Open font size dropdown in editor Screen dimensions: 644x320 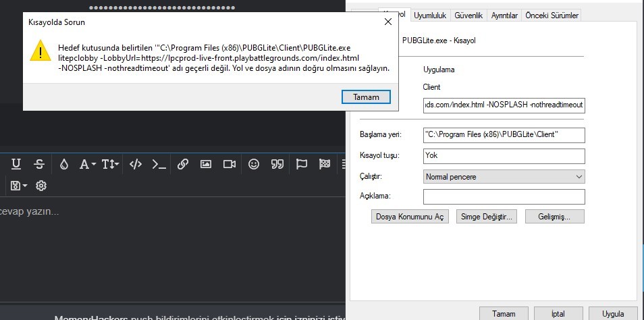(x=110, y=164)
